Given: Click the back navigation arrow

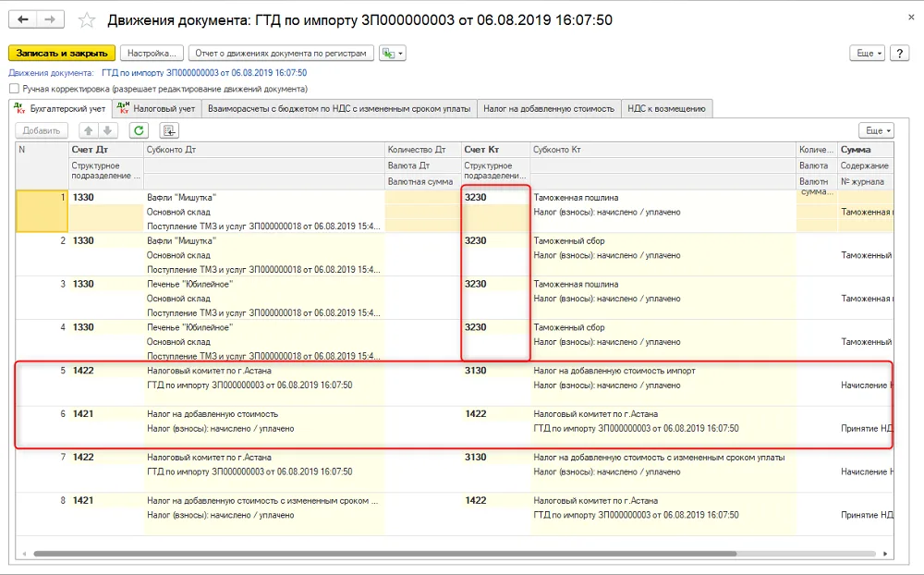Looking at the screenshot, I should (x=22, y=19).
